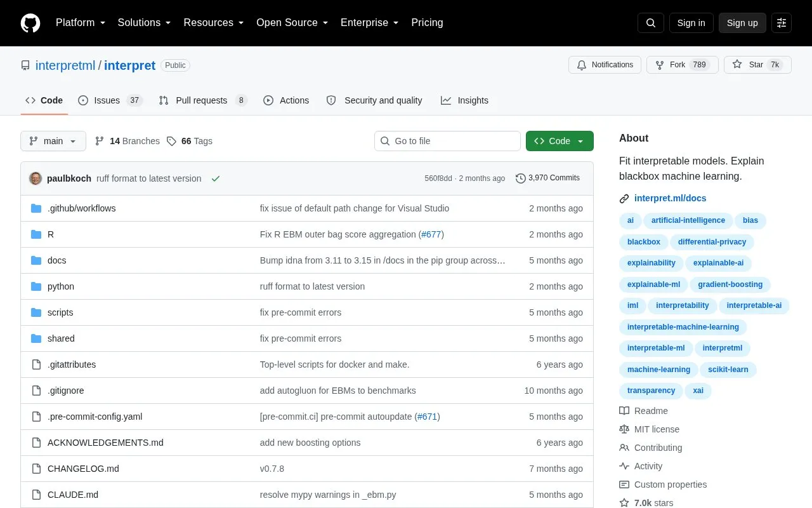Open the CHANGELOG.md file

pos(83,469)
